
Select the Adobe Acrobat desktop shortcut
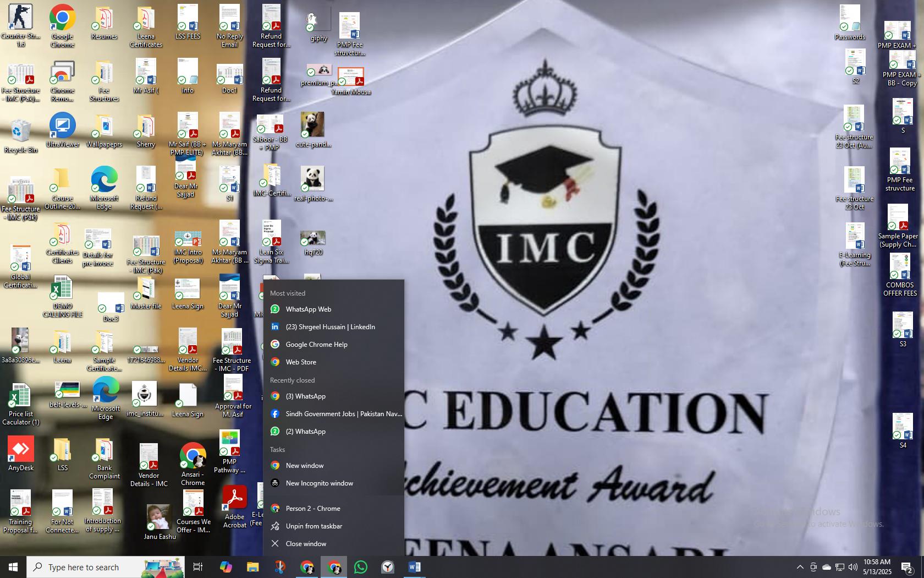pos(235,507)
